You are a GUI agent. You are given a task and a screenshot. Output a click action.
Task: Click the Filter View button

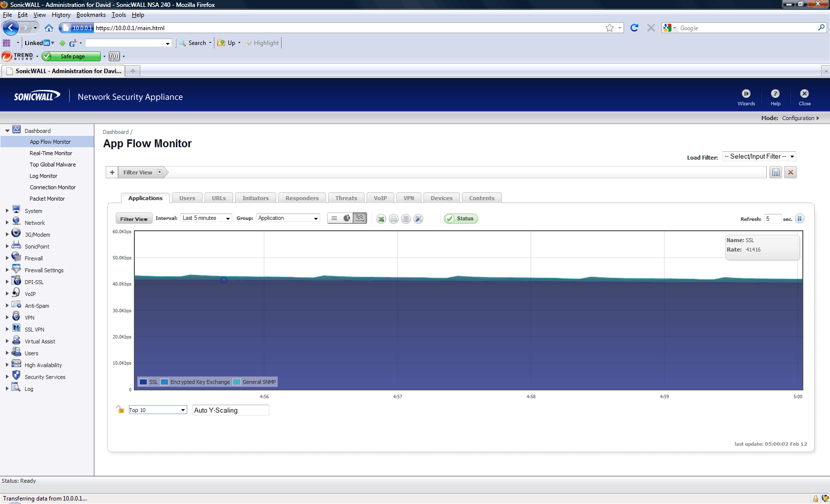click(x=134, y=219)
